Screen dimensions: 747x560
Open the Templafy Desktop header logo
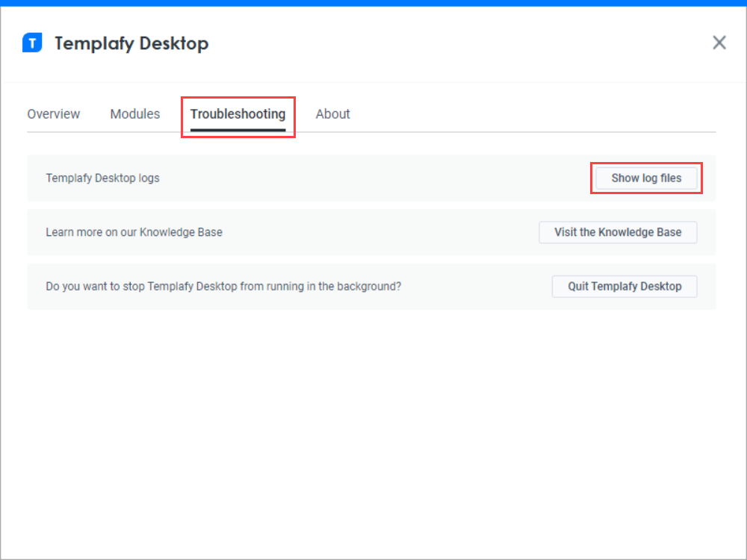(x=31, y=43)
